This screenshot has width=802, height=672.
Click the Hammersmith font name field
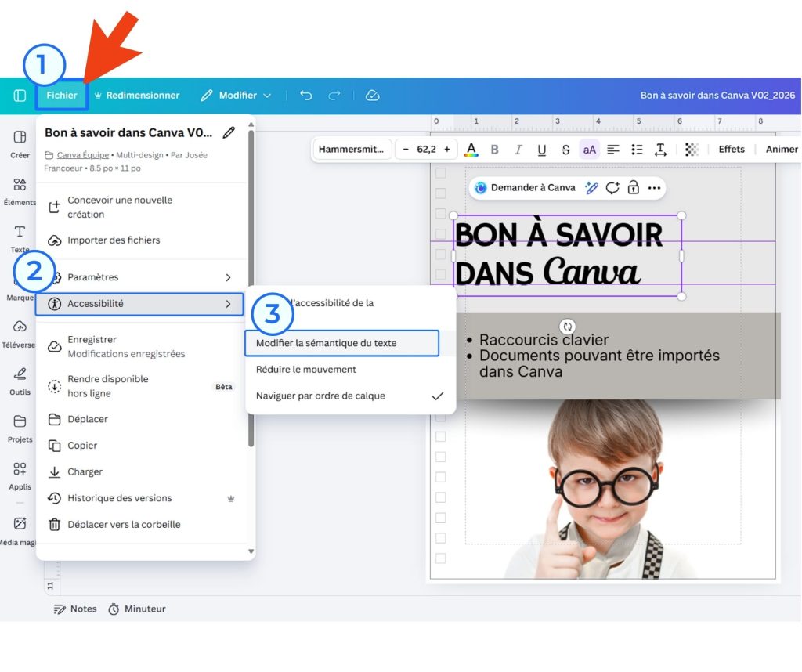click(352, 148)
